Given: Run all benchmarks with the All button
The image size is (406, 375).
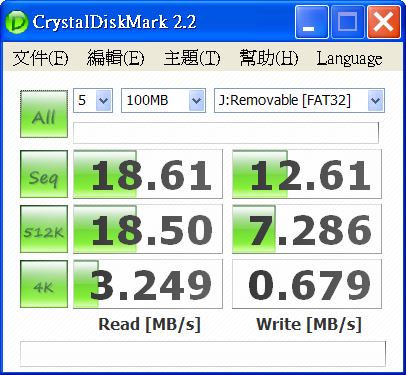Looking at the screenshot, I should pos(44,114).
